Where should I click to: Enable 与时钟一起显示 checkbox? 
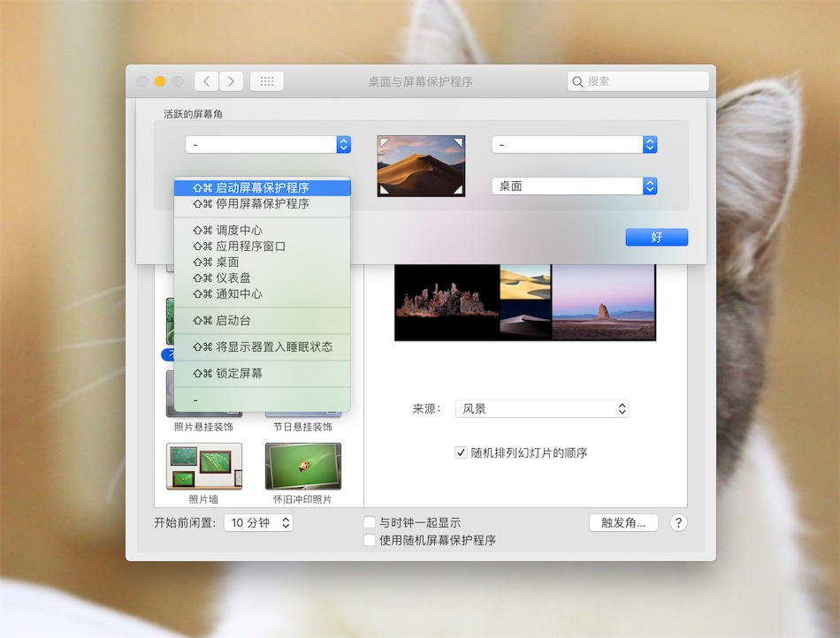point(370,522)
